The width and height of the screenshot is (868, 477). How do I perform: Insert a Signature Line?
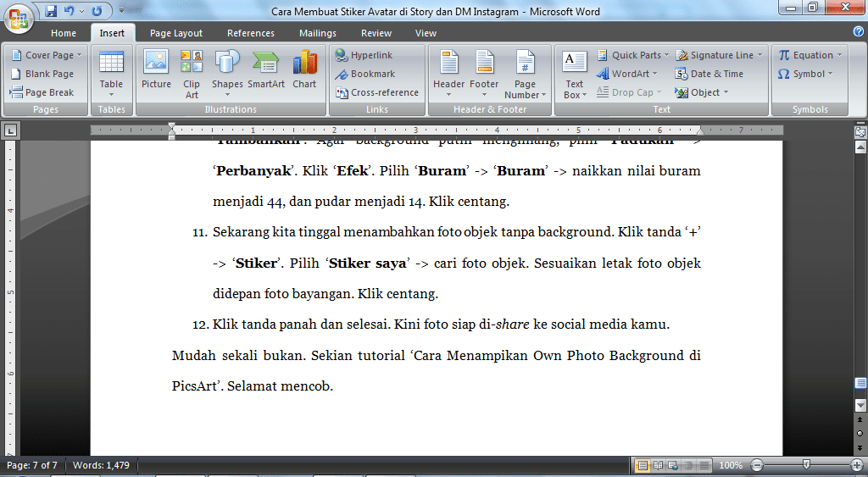719,55
